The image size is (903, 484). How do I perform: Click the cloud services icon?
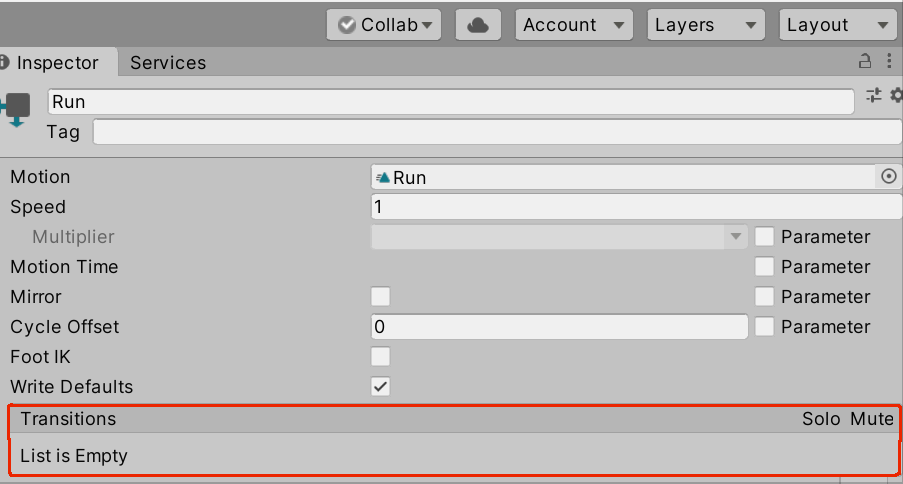tap(477, 25)
